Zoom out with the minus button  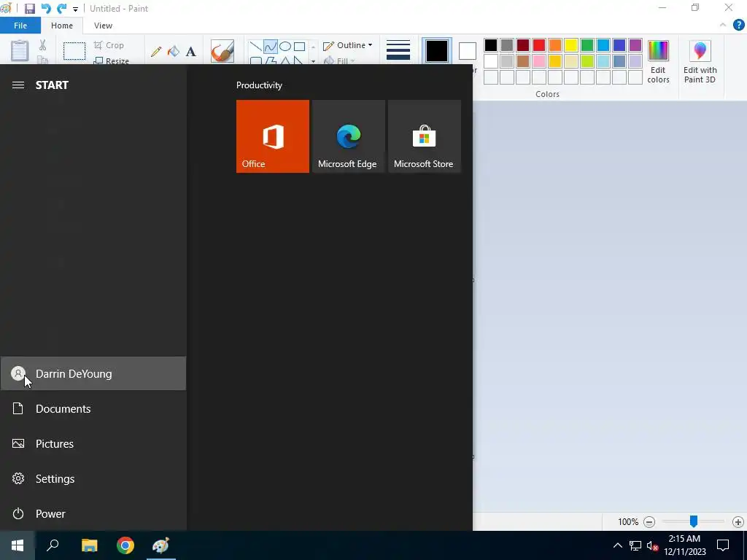pyautogui.click(x=649, y=522)
